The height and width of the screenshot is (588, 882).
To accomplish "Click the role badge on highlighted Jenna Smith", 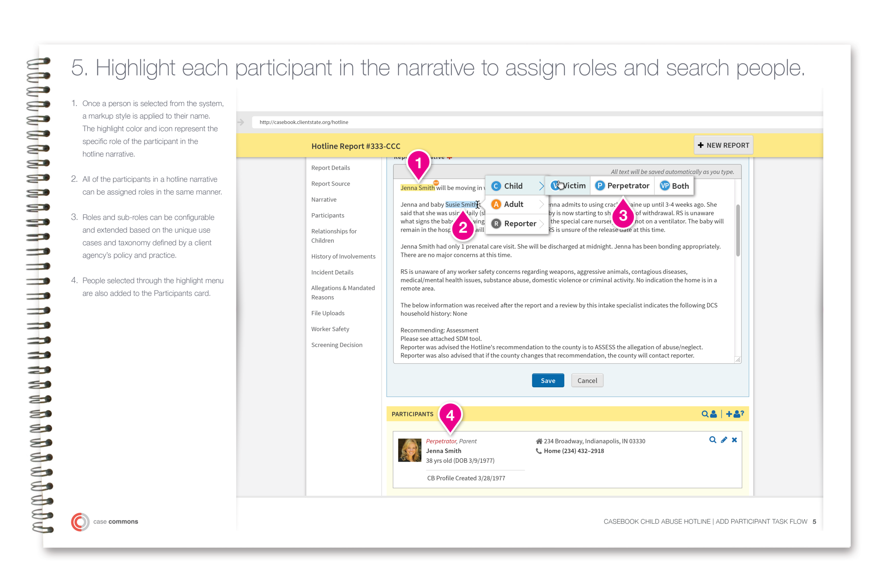I will (436, 183).
